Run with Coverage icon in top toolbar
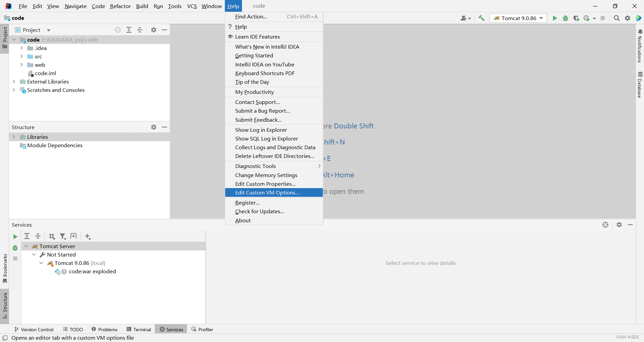Viewport: 644px width, 342px height. pos(576,18)
